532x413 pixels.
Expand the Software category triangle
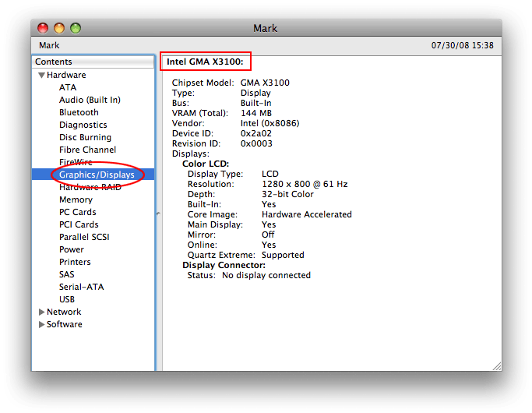[x=41, y=324]
